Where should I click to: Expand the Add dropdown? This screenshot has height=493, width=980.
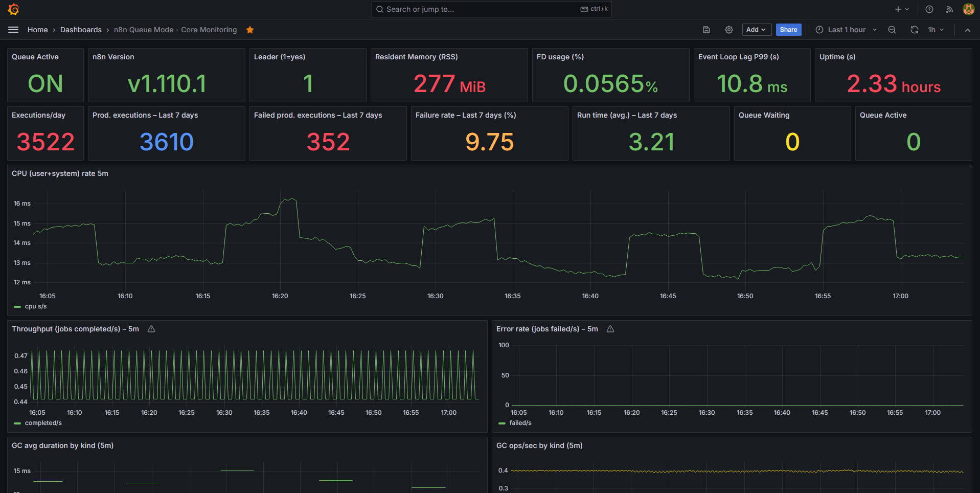756,30
